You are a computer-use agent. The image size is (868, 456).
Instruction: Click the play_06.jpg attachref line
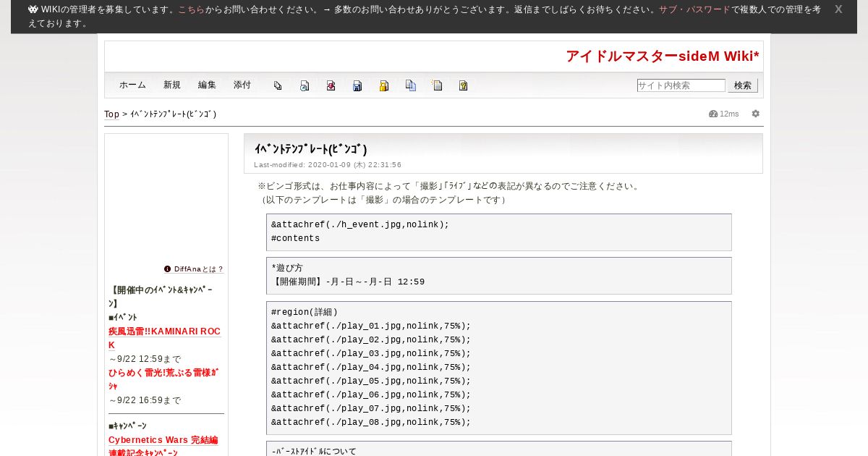coord(371,394)
